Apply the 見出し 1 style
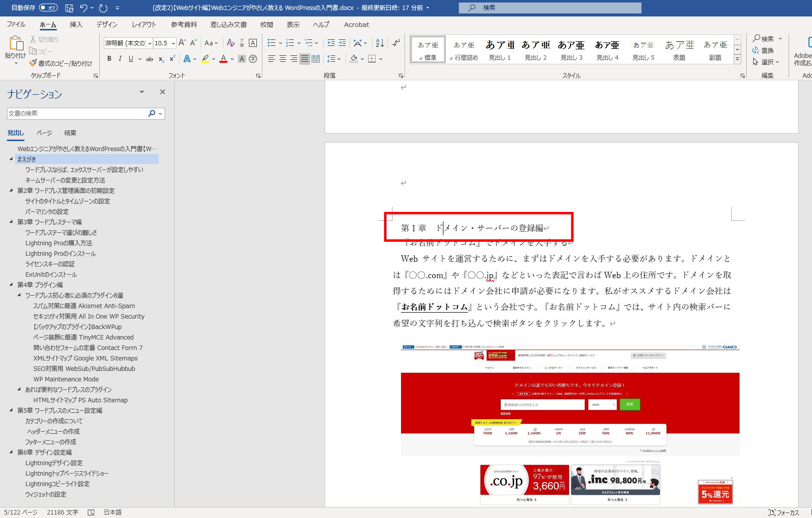Image resolution: width=812 pixels, height=518 pixels. click(x=500, y=50)
